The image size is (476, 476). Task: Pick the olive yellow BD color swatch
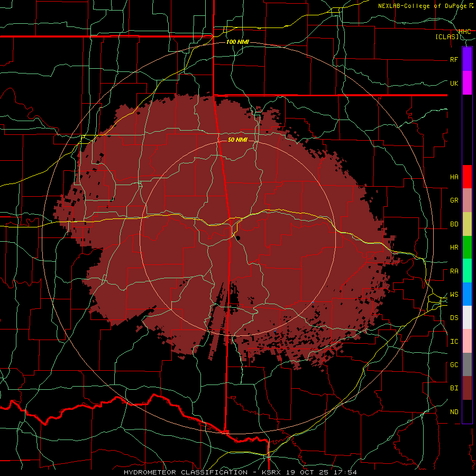[467, 224]
